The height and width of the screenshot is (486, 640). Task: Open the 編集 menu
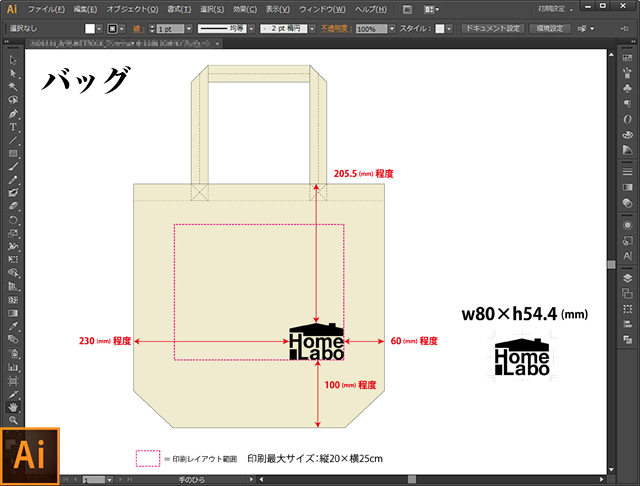tap(85, 9)
